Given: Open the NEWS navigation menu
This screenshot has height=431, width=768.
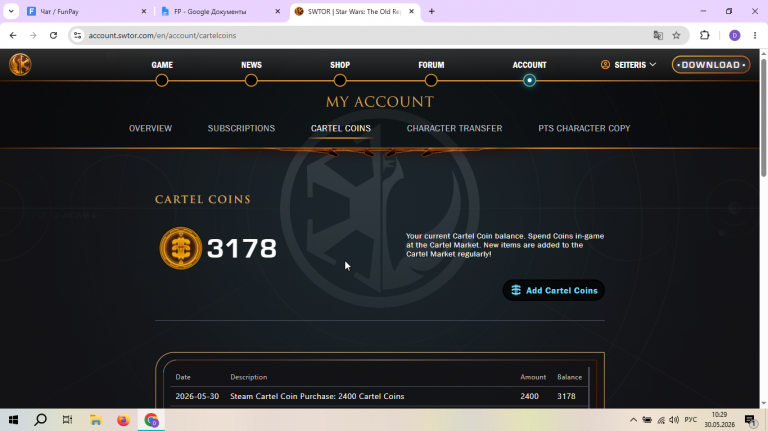Looking at the screenshot, I should point(251,65).
